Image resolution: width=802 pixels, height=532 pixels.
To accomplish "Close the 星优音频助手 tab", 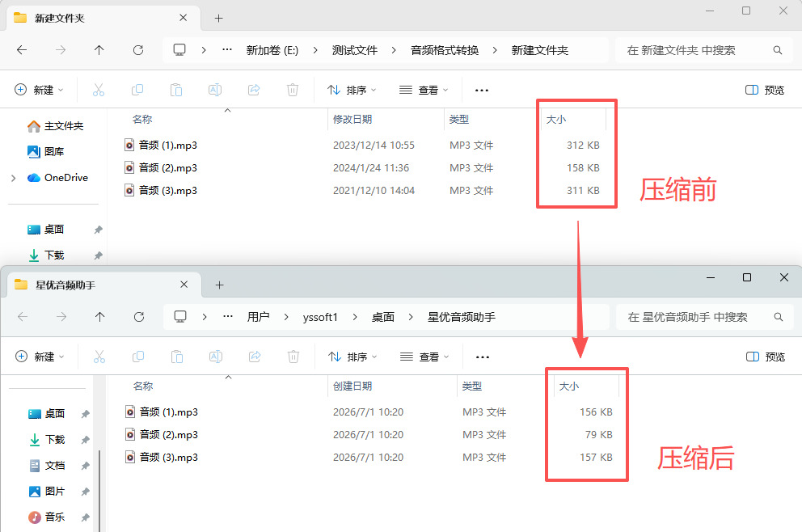I will (184, 285).
